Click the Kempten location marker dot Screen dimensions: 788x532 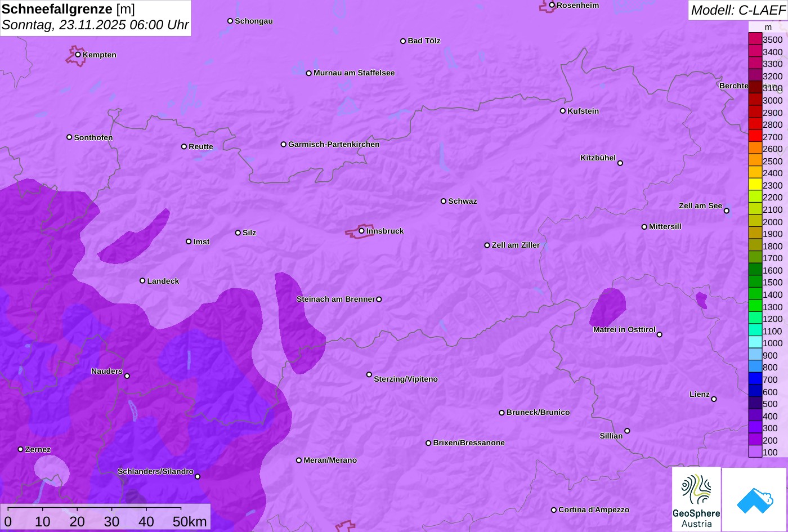(x=78, y=55)
